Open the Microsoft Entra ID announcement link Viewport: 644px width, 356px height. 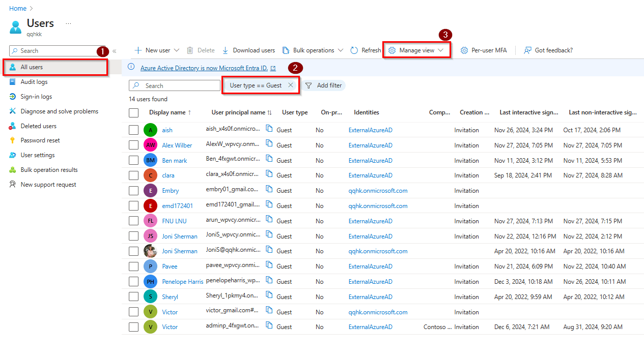point(206,68)
